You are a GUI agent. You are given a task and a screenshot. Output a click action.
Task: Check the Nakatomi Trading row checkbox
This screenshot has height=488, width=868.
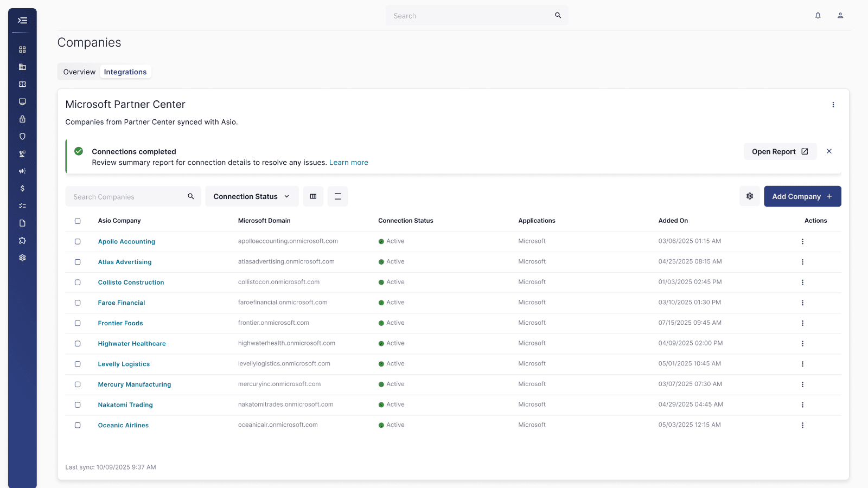point(78,405)
